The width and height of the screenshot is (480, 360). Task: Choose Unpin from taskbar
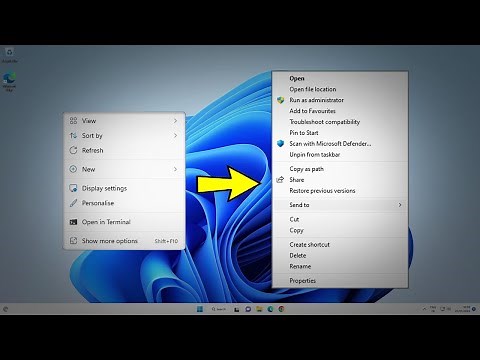tap(340, 155)
